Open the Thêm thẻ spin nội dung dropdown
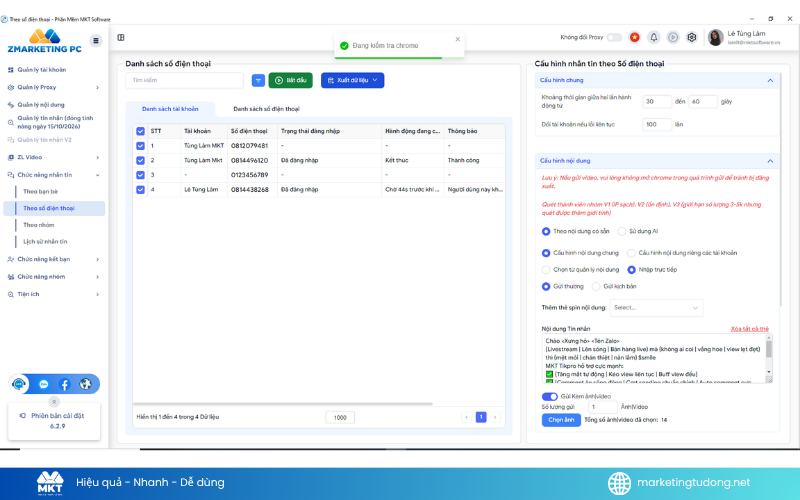This screenshot has width=800, height=500. point(656,308)
